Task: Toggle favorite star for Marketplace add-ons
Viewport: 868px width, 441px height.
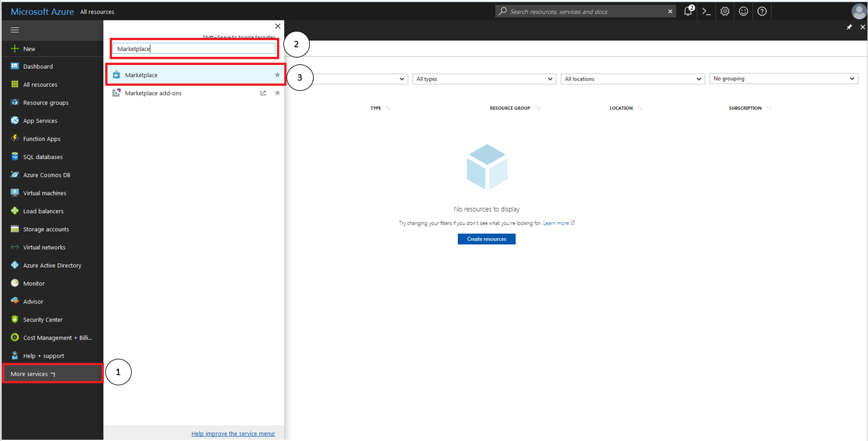Action: 277,93
